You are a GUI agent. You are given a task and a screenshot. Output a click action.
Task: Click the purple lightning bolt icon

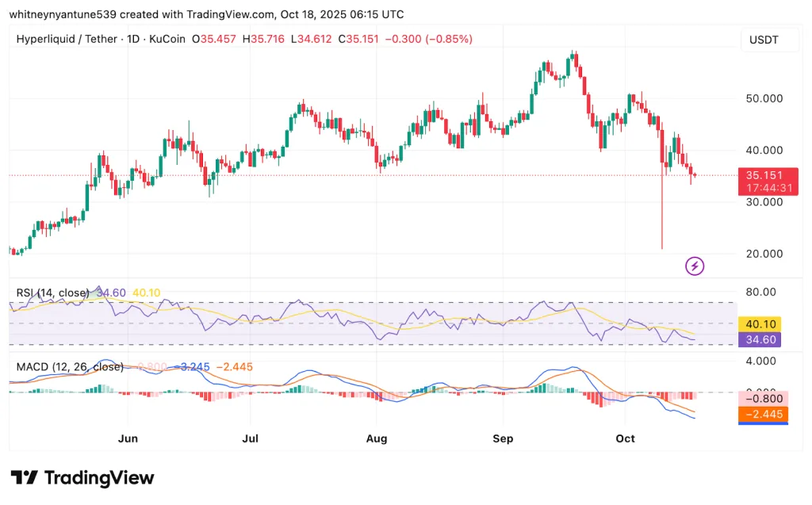(695, 266)
